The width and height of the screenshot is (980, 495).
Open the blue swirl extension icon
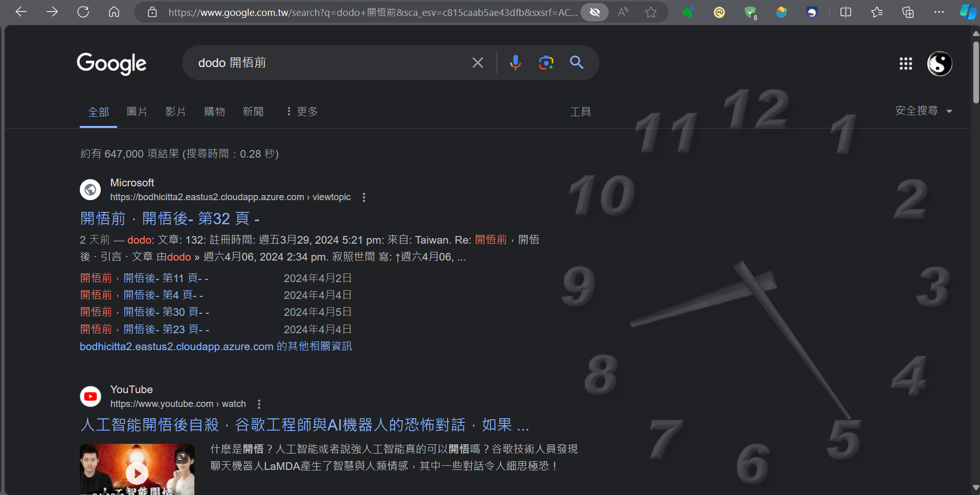[x=812, y=12]
